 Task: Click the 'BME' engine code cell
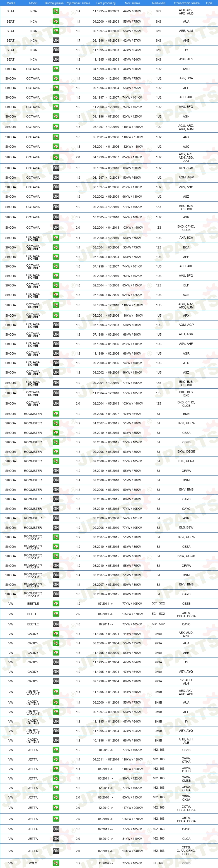(x=186, y=414)
